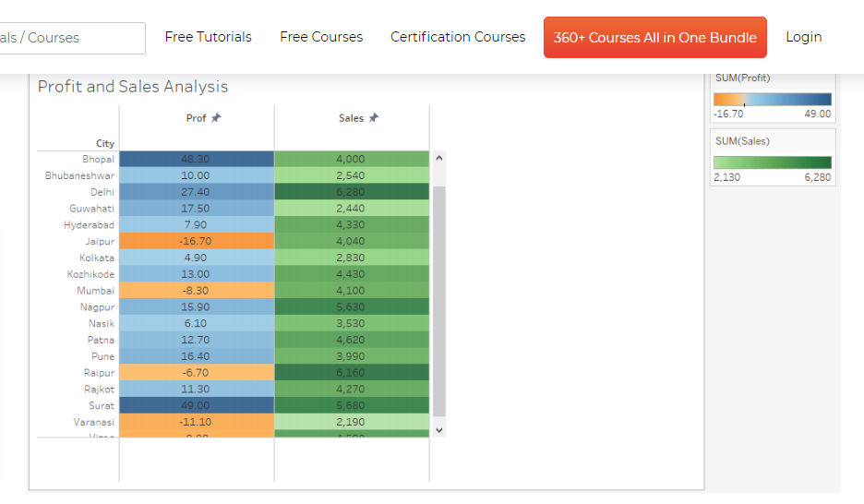Select the Prof column header

[x=197, y=118]
